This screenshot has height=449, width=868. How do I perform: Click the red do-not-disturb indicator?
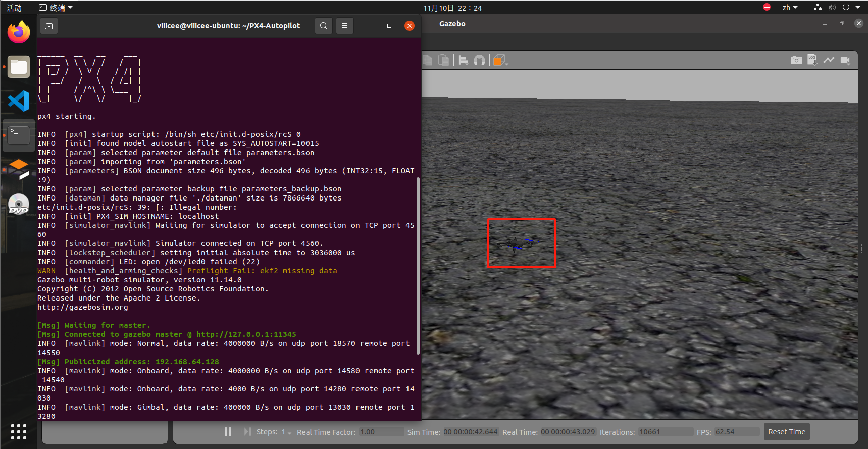[x=767, y=7]
